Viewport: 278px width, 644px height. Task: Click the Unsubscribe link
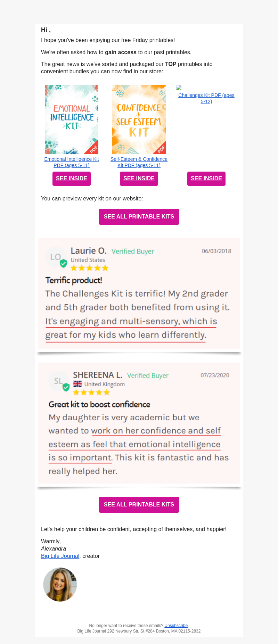click(176, 625)
